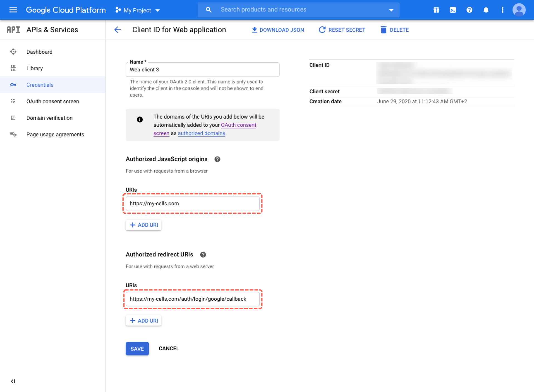This screenshot has height=392, width=534.
Task: Select Dashboard in the sidebar
Action: (x=53, y=52)
